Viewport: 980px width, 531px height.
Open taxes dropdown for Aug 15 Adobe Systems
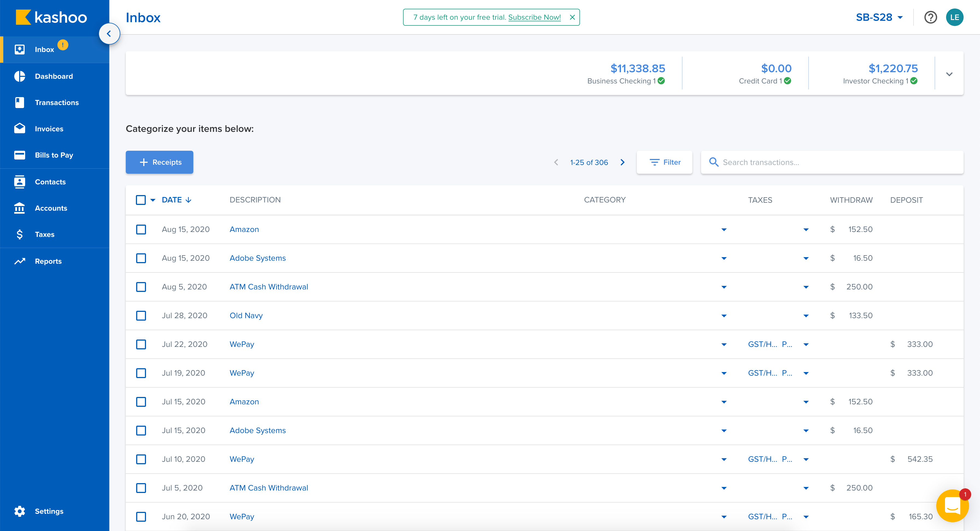806,259
